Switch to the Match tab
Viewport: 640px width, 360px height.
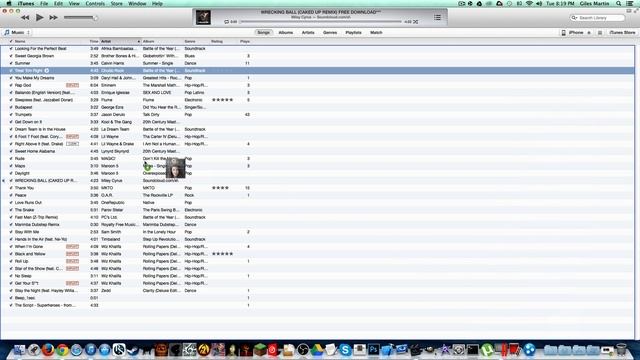point(376,32)
